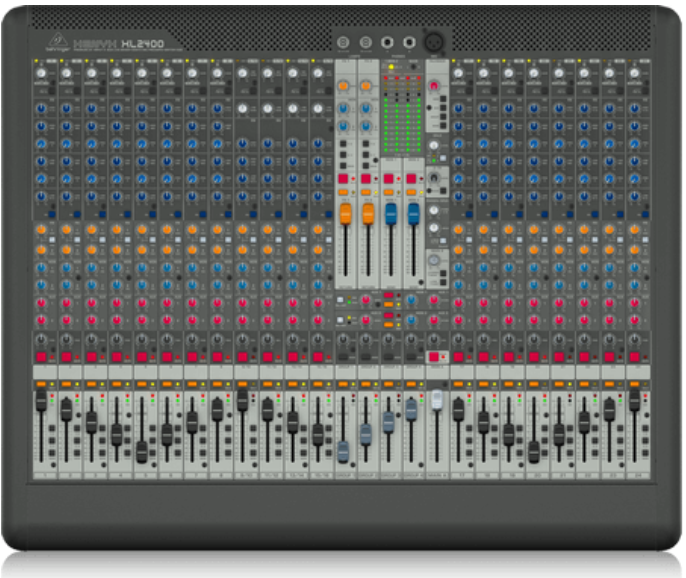The image size is (686, 578).
Task: Click the XLR socket on the top panel
Action: (435, 42)
